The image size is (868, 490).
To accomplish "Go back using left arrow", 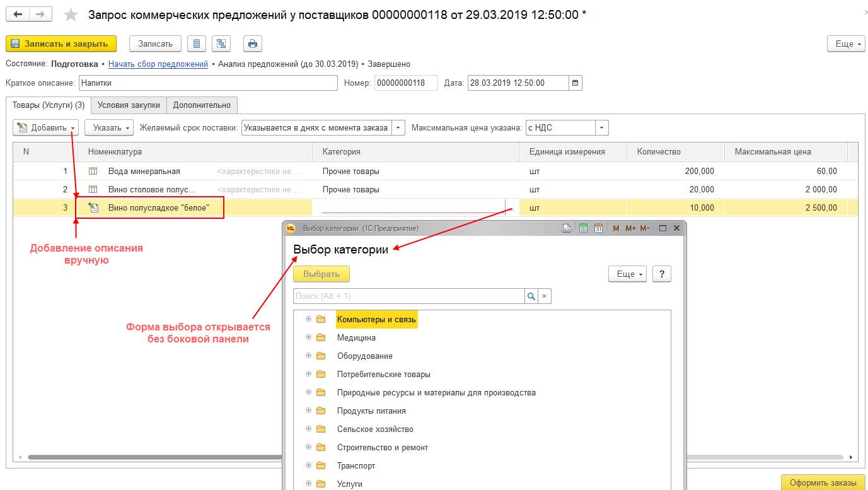I will [18, 15].
